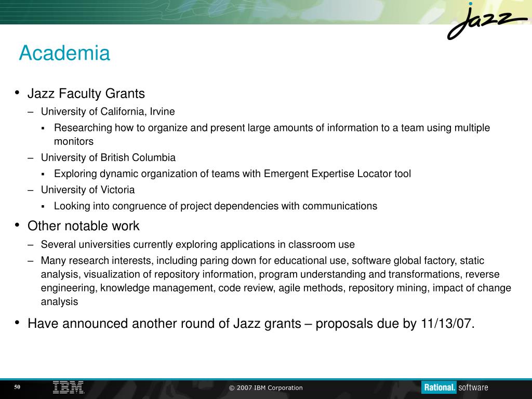
Task: Select University of Victoria line
Action: click(x=88, y=190)
